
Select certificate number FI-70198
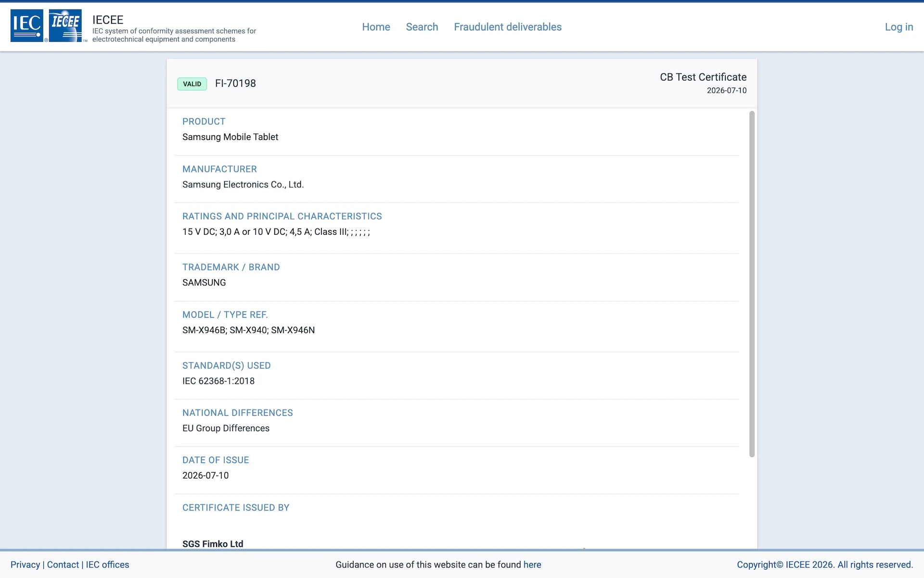pyautogui.click(x=235, y=83)
